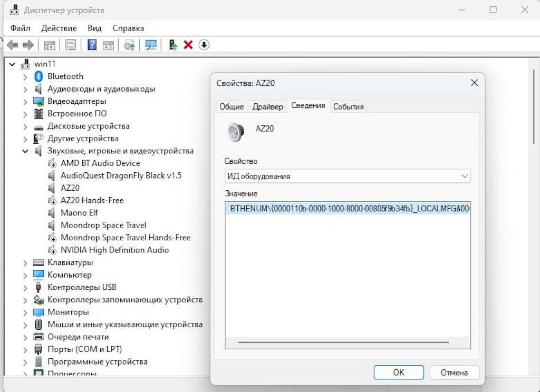Click the Back arrow in the toolbar

12,45
